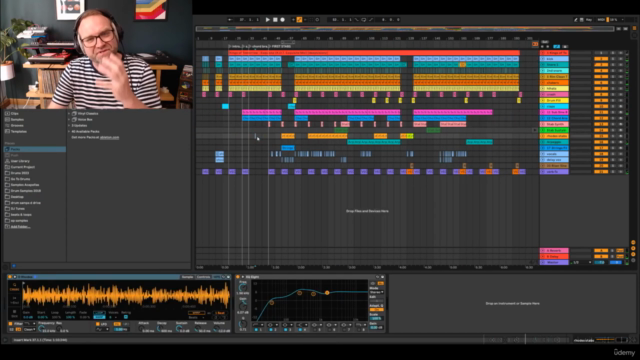Start playback with the transport Play button

tap(268, 20)
